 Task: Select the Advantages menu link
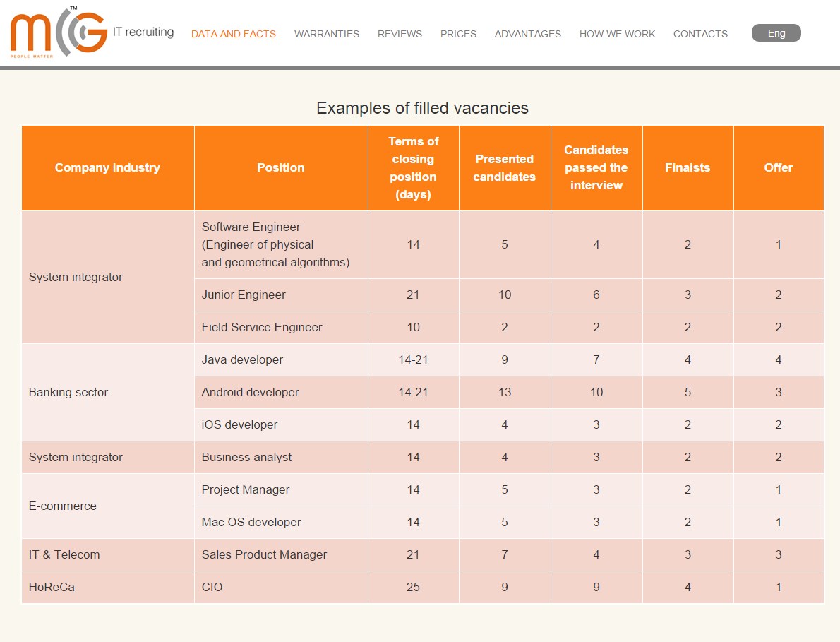tap(528, 34)
